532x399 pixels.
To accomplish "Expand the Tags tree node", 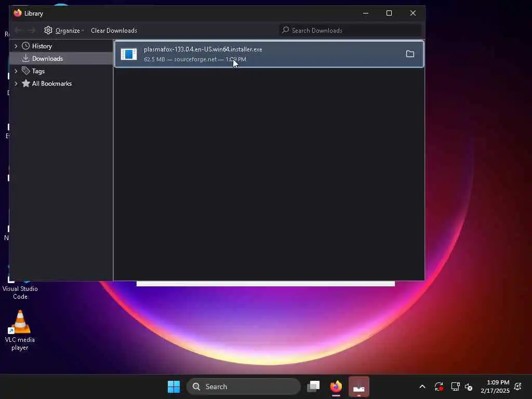I will coord(16,71).
